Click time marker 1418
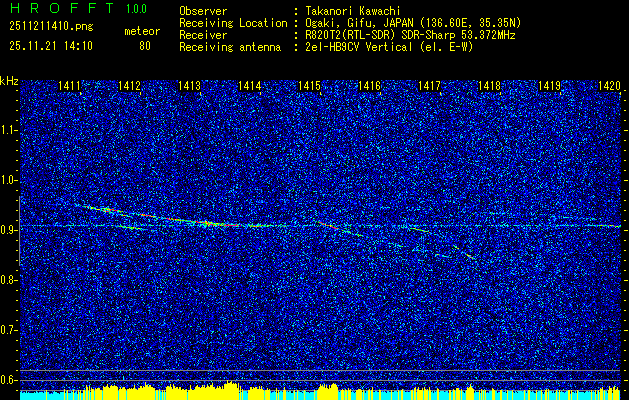The image size is (629, 400). coord(489,85)
